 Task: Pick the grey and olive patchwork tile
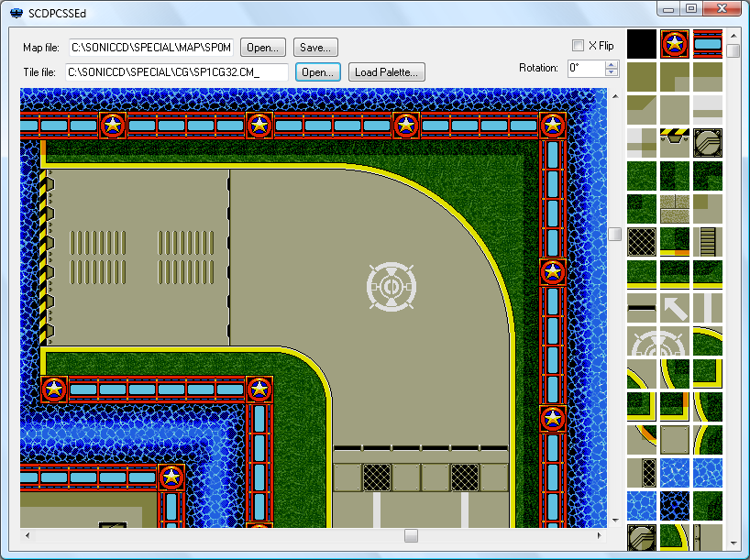(642, 143)
